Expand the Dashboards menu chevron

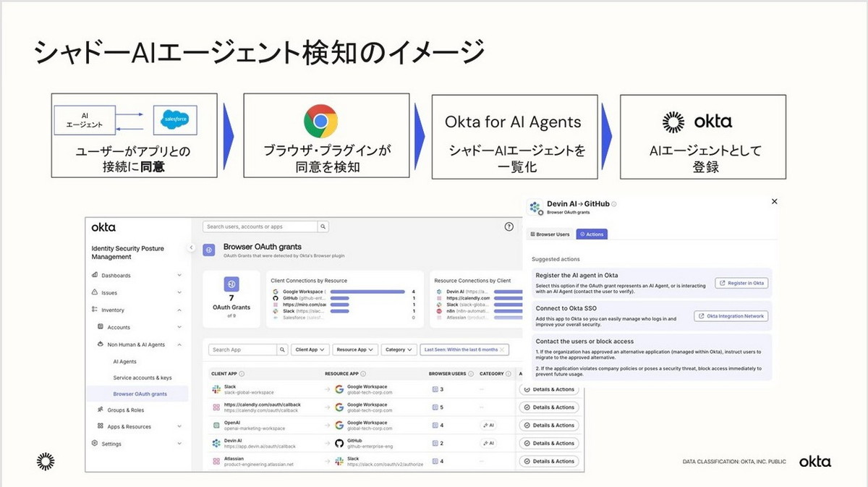coord(179,275)
